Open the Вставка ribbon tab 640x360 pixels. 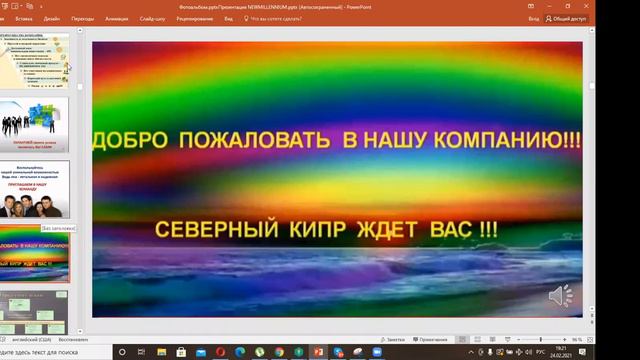24,19
